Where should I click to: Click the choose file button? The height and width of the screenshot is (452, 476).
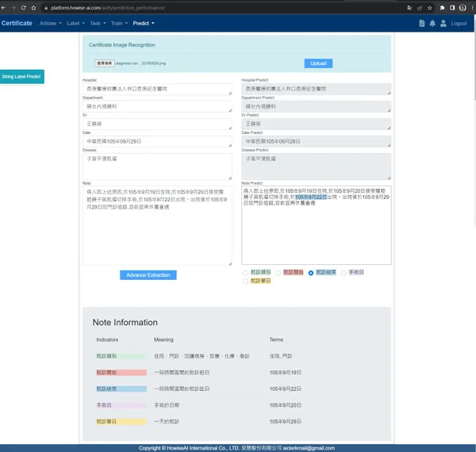coord(105,63)
